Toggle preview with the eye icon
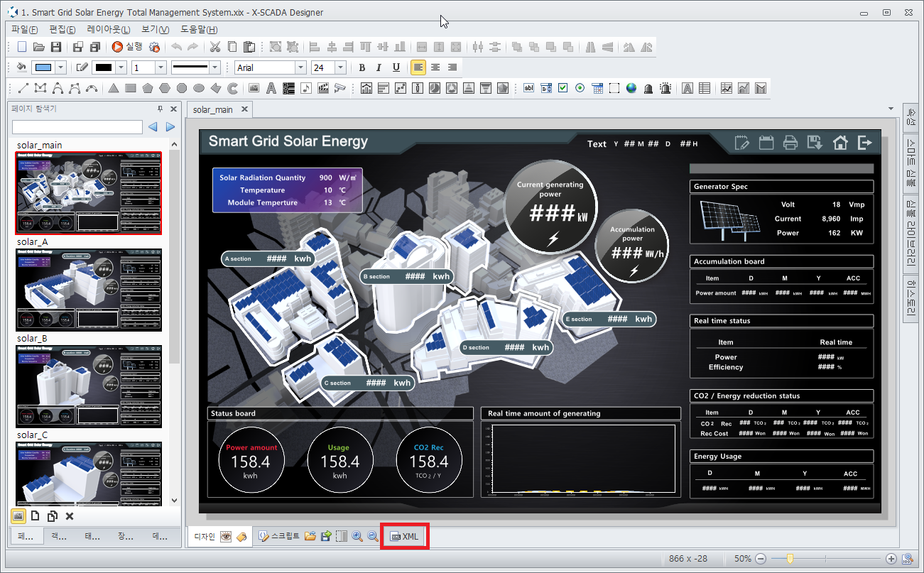924x573 pixels. pos(226,537)
